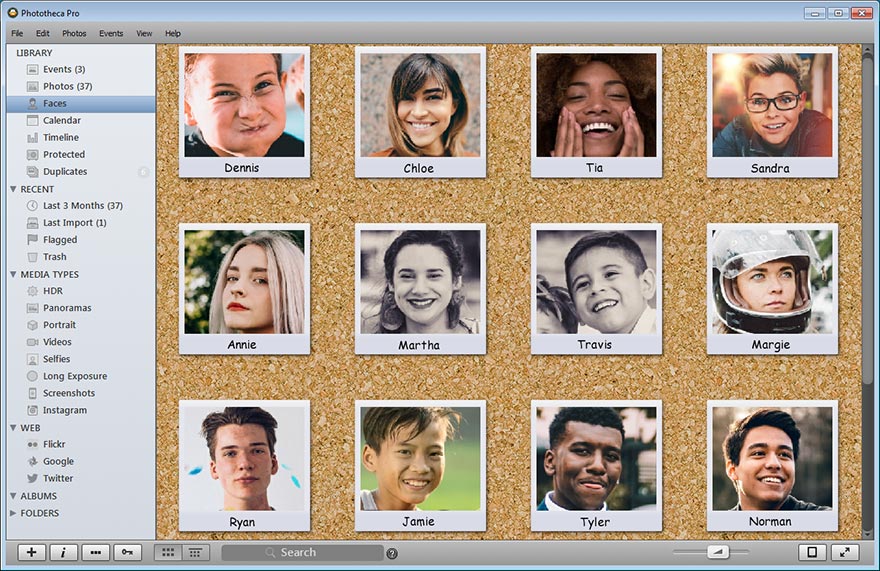
Task: Expand the FOLDERS section
Action: coord(13,513)
